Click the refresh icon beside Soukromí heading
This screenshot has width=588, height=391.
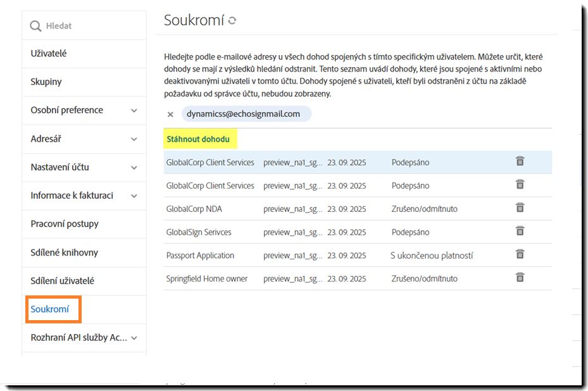coord(232,21)
